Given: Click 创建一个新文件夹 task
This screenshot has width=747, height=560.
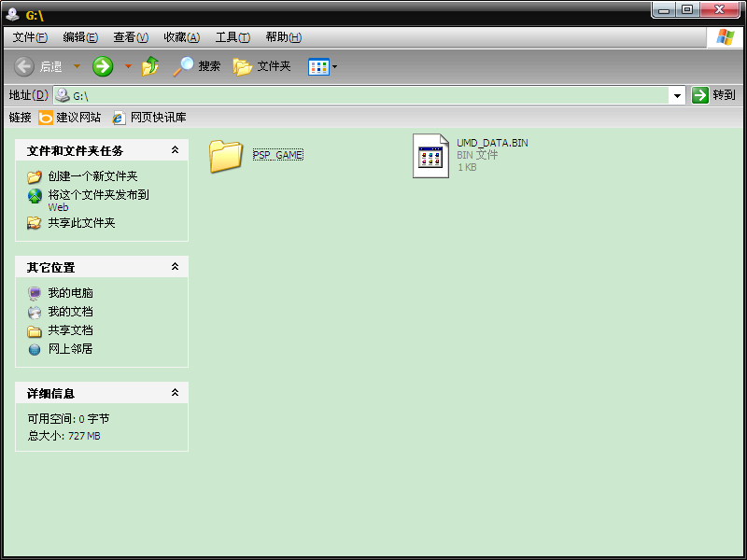Looking at the screenshot, I should [92, 176].
